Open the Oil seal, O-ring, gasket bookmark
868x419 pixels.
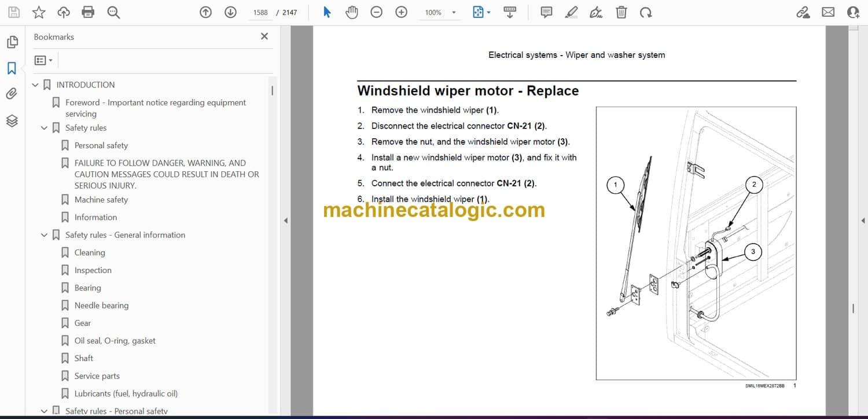click(x=115, y=341)
